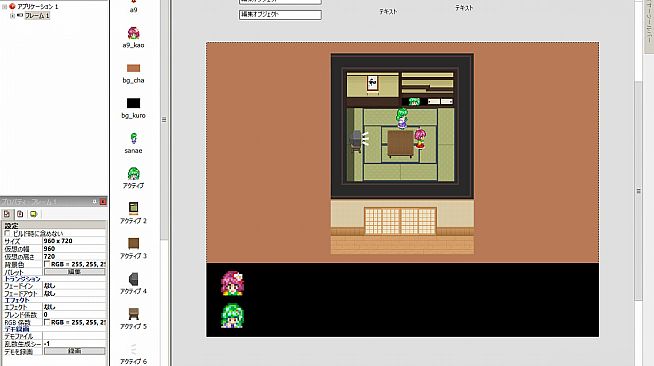Select the アクティブ 4 gray object icon
654x366 pixels.
(x=133, y=279)
